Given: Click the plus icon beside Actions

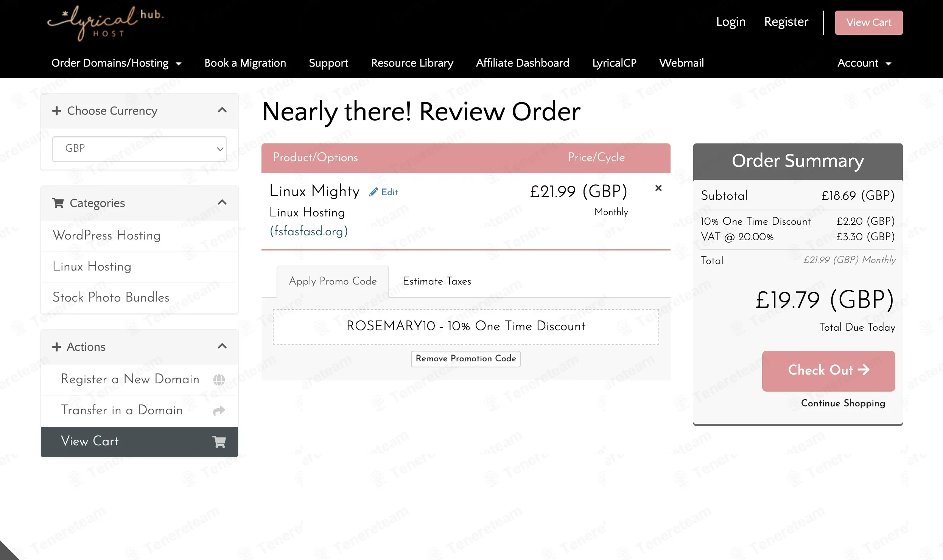Looking at the screenshot, I should pos(57,347).
